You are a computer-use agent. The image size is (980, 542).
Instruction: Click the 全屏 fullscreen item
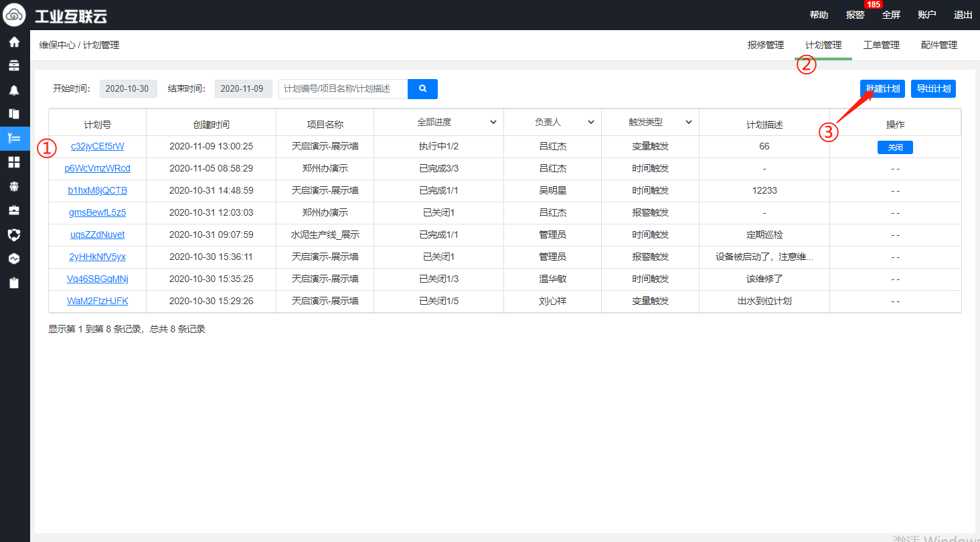(x=891, y=15)
